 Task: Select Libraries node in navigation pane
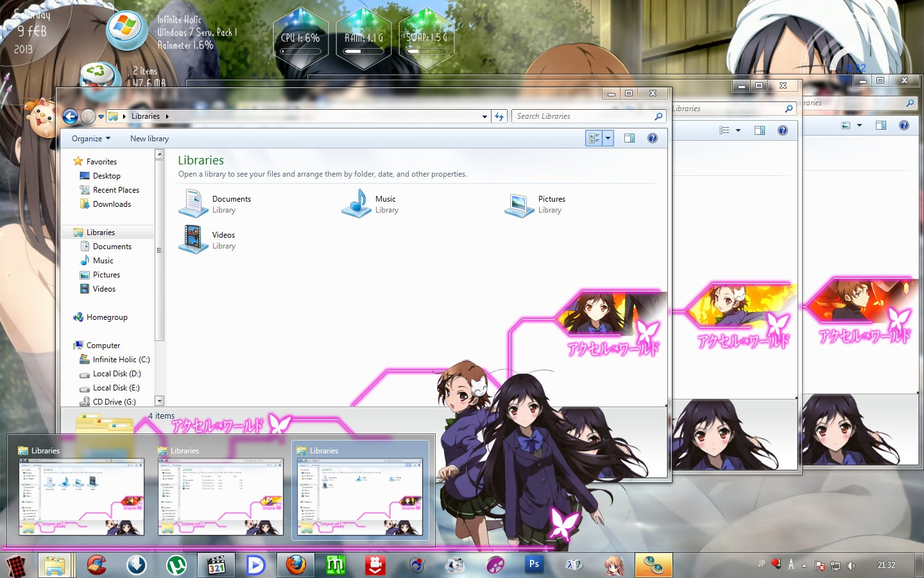tap(101, 232)
